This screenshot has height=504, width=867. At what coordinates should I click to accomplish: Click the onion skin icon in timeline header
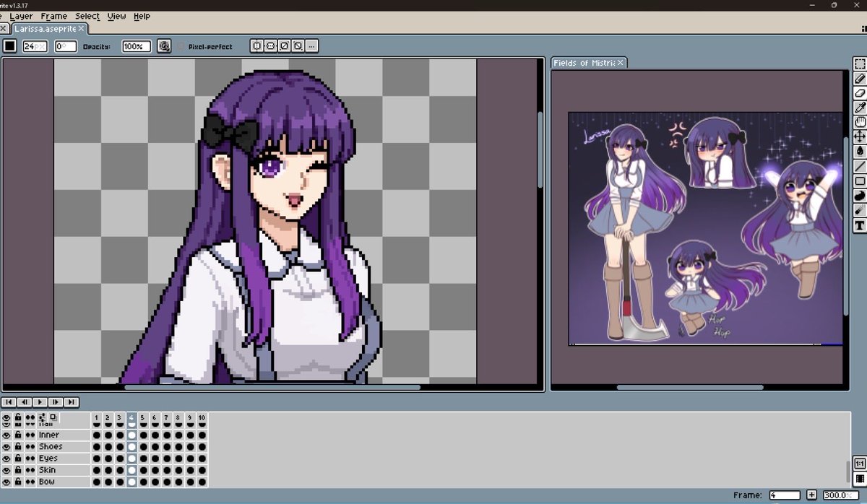click(x=53, y=417)
